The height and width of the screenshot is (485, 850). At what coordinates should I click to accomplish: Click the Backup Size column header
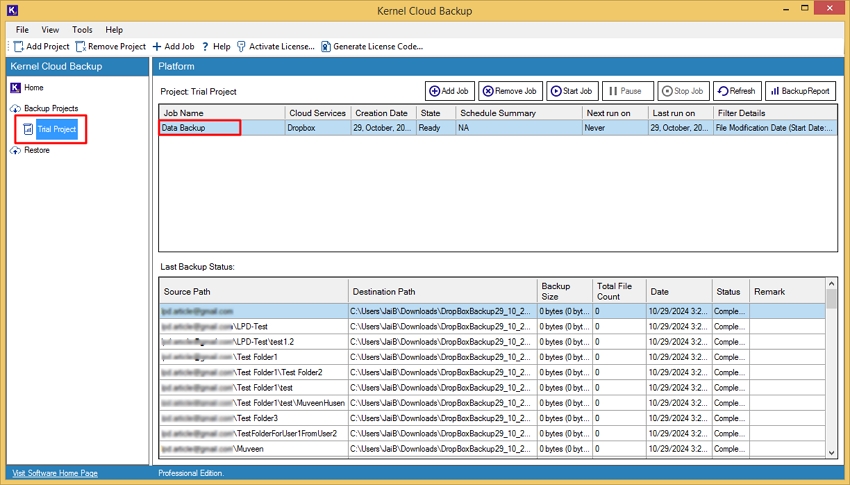tap(565, 292)
